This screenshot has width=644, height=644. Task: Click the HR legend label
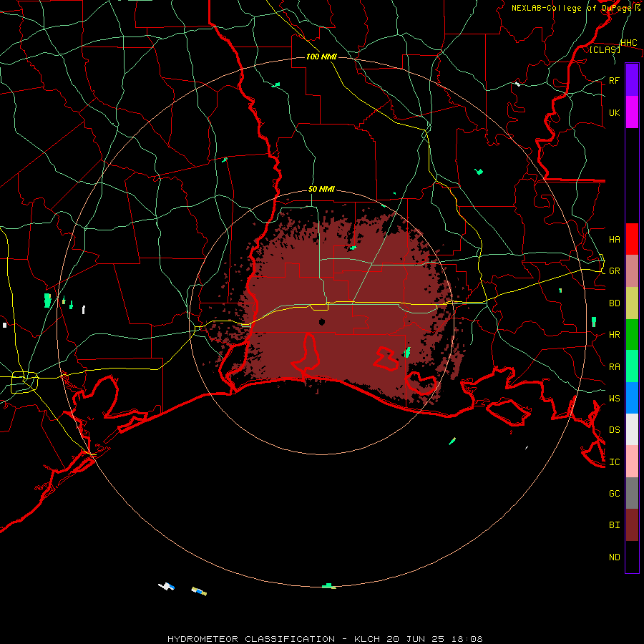(x=614, y=335)
